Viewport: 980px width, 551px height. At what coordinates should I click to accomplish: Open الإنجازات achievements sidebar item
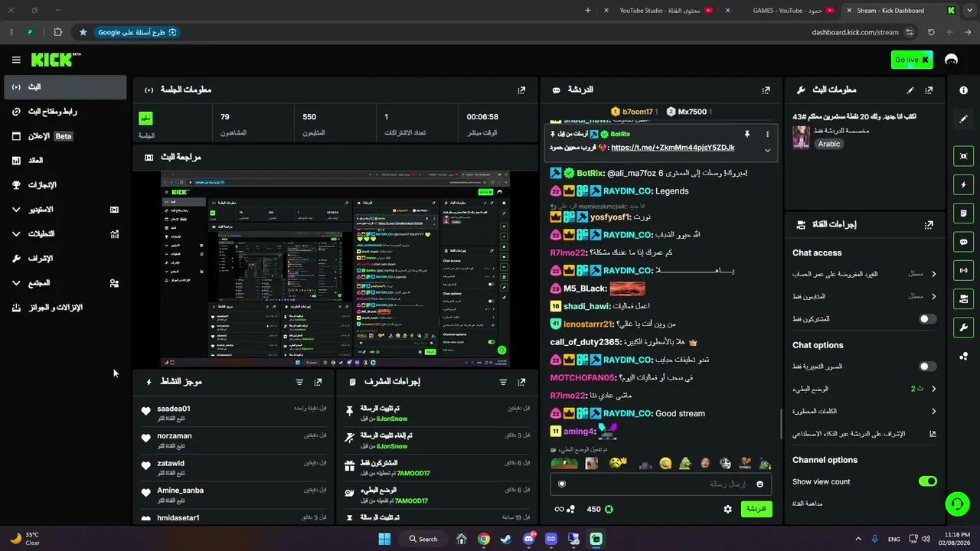click(x=65, y=185)
